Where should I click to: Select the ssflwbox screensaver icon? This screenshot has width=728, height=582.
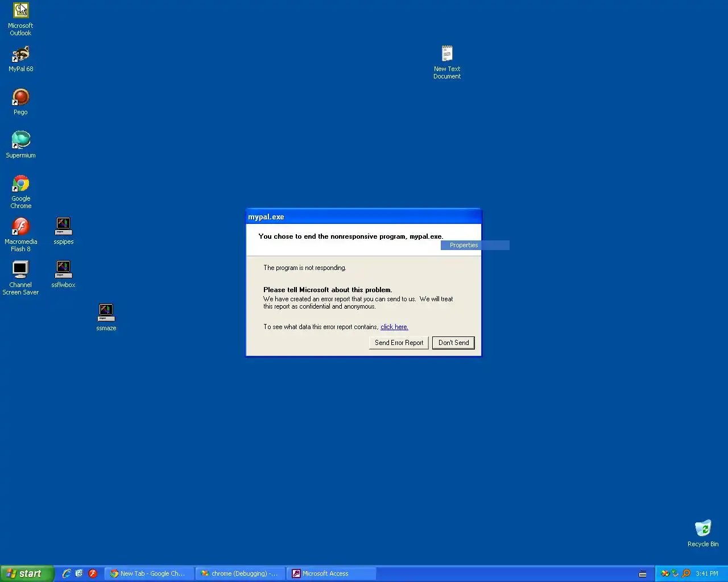[x=63, y=275]
